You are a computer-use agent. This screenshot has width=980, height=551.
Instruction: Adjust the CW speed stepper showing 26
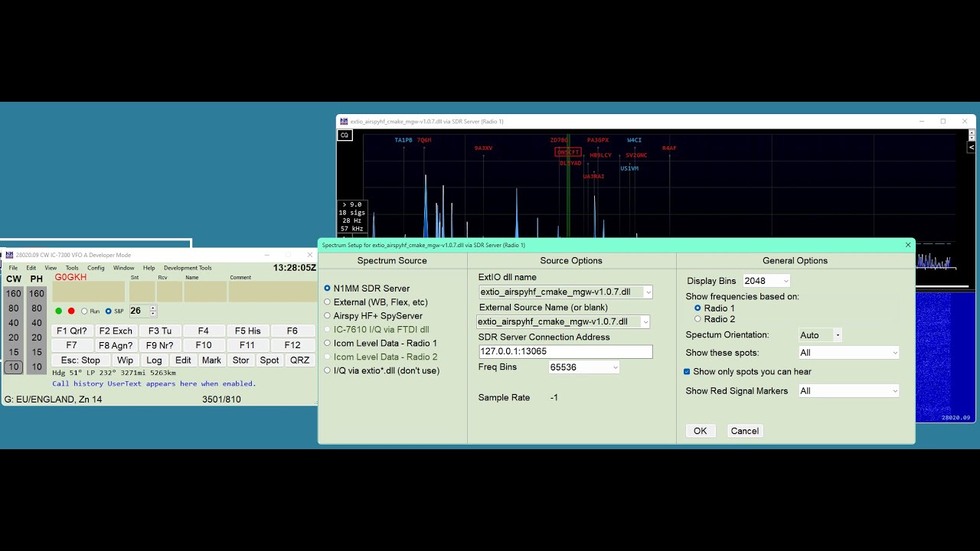point(152,311)
